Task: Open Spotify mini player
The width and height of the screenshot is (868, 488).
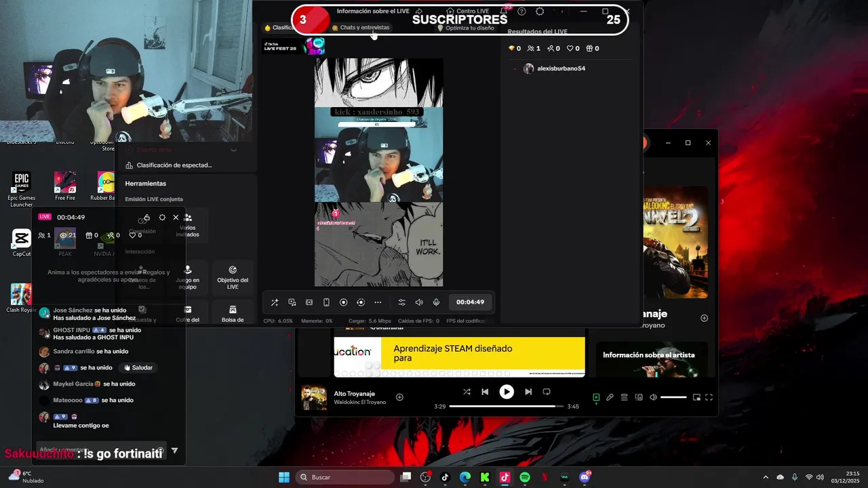Action: (x=696, y=397)
